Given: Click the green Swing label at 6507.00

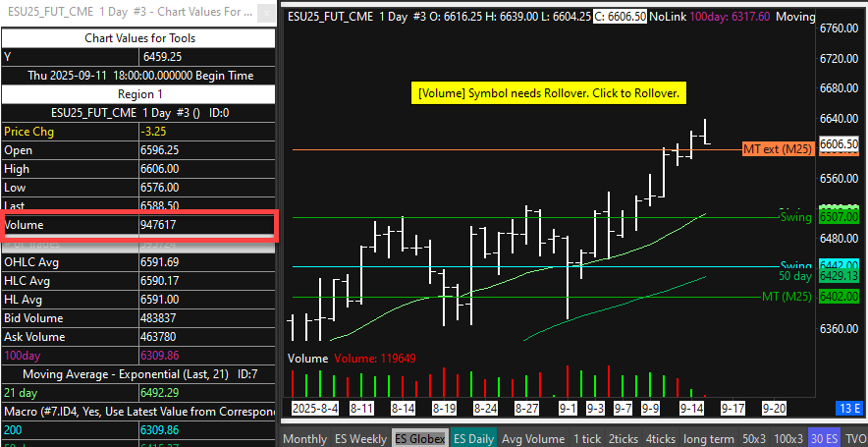Looking at the screenshot, I should pos(795,218).
